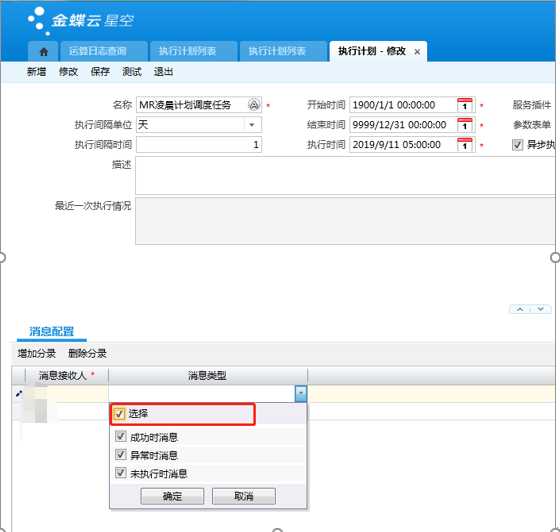Image resolution: width=560 pixels, height=532 pixels.
Task: Click the 最近一次执行情况 text box
Action: pyautogui.click(x=345, y=221)
